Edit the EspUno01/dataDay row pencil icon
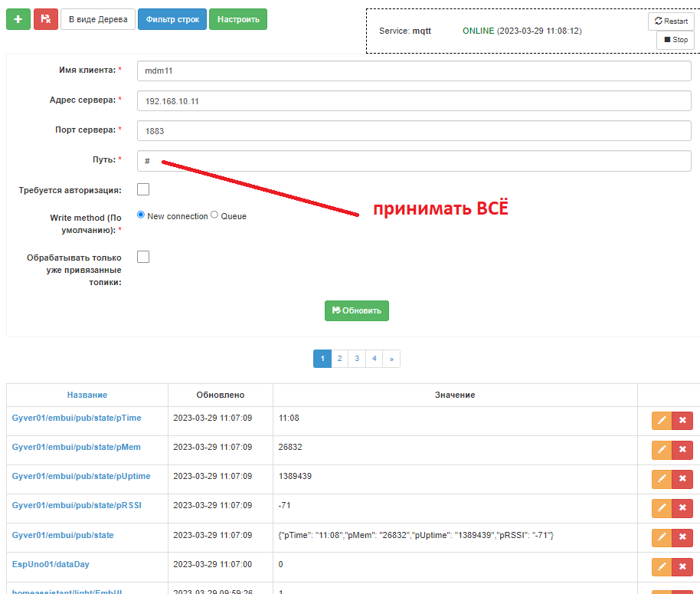Image resolution: width=700 pixels, height=594 pixels. point(662,566)
